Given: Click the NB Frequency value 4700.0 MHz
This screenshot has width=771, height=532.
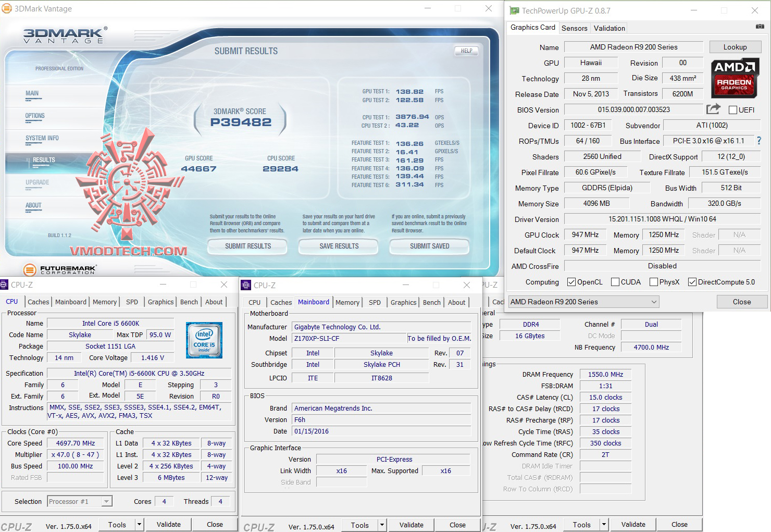Looking at the screenshot, I should (651, 348).
